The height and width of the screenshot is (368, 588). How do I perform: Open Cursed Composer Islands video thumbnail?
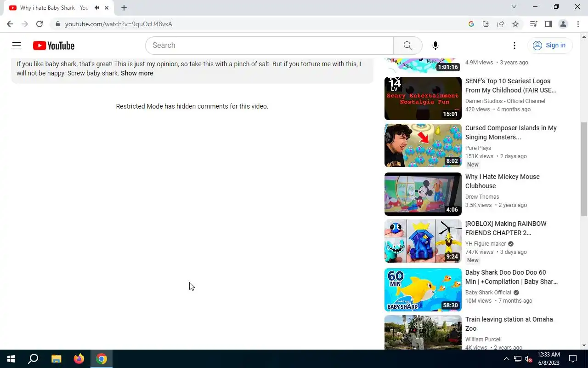[423, 145]
